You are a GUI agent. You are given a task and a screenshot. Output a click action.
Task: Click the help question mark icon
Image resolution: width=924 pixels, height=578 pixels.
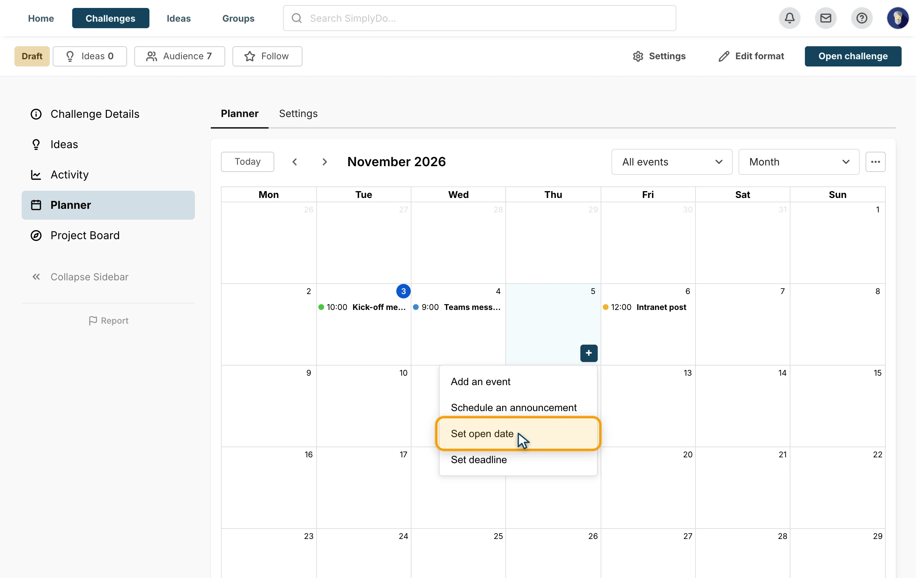point(862,18)
